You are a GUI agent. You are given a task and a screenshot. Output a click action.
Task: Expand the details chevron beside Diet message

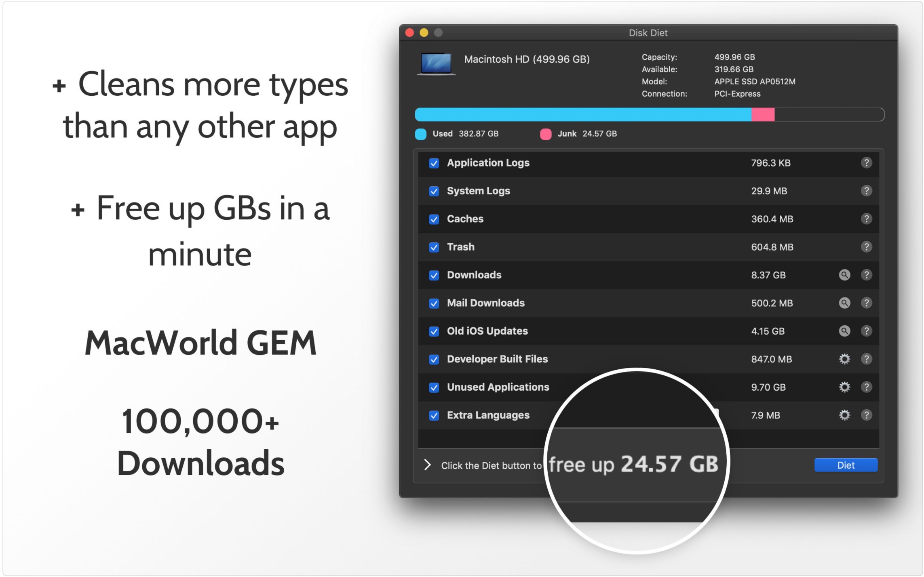click(x=427, y=465)
